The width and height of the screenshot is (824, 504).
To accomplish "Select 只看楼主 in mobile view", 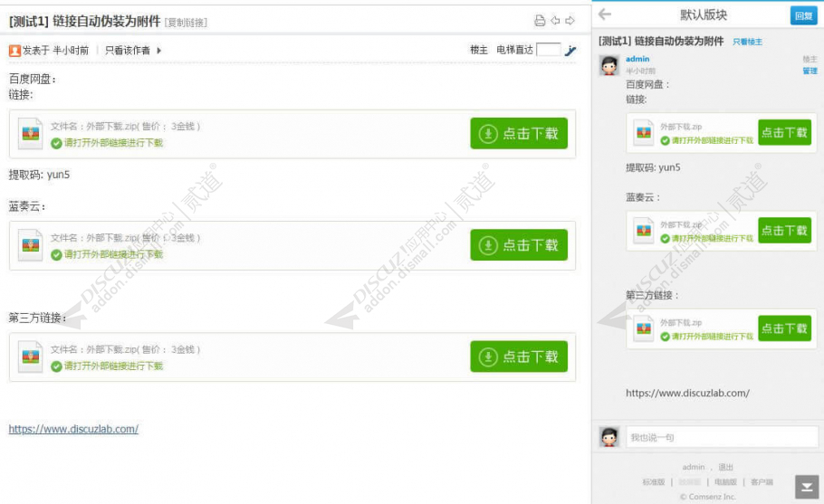I will [x=747, y=42].
